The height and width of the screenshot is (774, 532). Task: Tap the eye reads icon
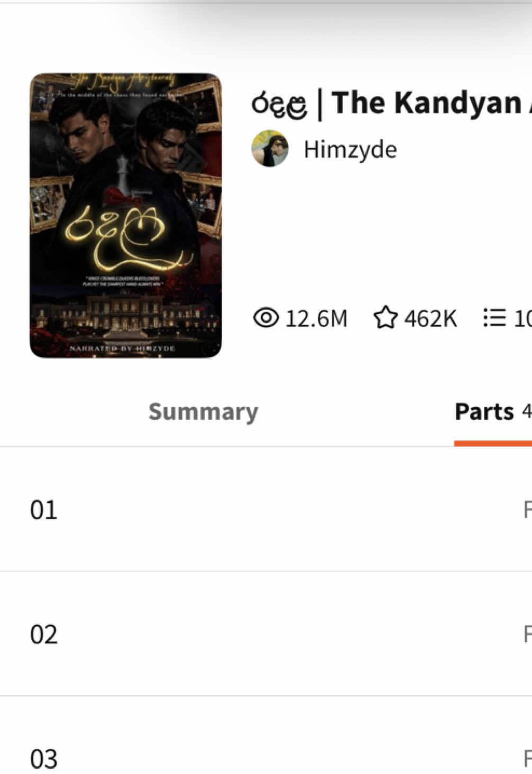(x=266, y=318)
